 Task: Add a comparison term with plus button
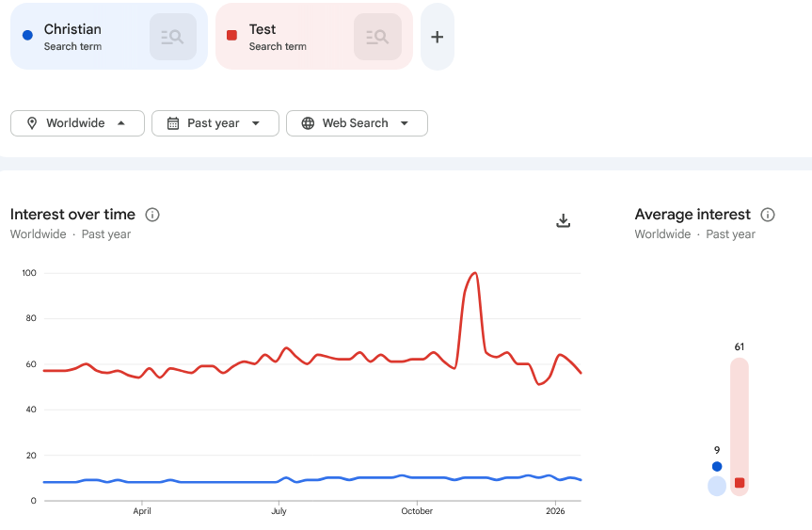(x=437, y=37)
